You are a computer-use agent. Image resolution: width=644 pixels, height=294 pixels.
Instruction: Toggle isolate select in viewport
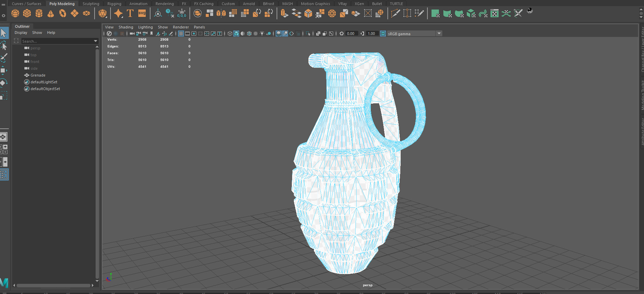tap(308, 34)
